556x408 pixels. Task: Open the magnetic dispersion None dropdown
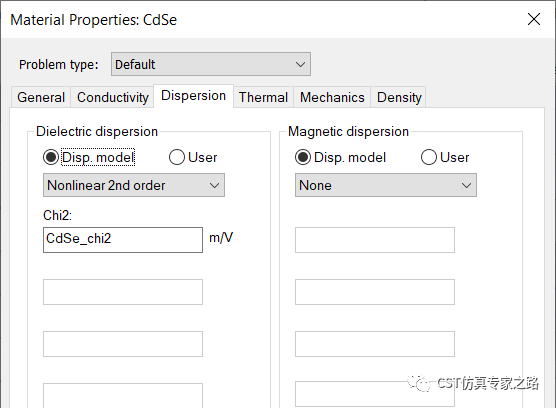[x=386, y=185]
